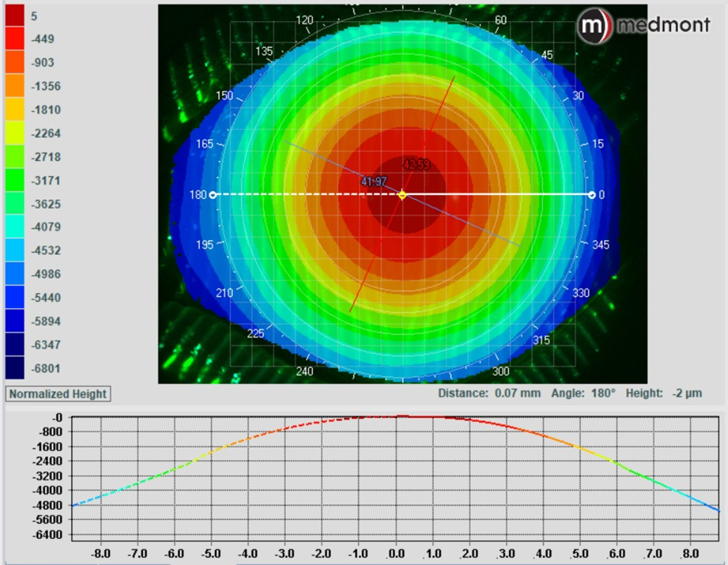The height and width of the screenshot is (565, 728).
Task: Click the white handle at the 180° end
Action: (213, 195)
